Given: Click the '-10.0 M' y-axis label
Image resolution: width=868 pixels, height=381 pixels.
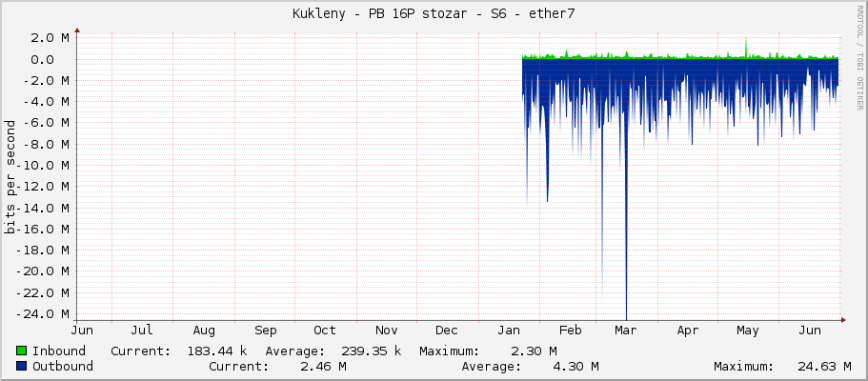Looking at the screenshot, I should coord(42,165).
